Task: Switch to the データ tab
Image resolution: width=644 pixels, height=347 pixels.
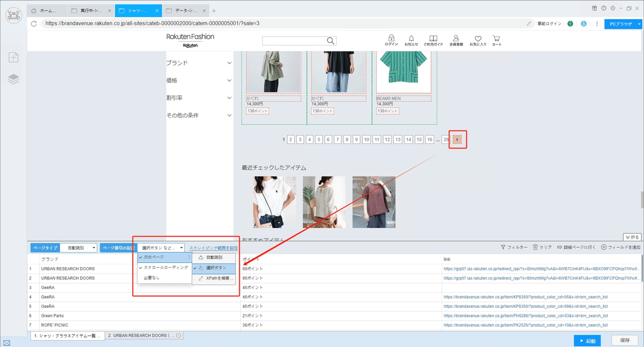Action: point(186,11)
